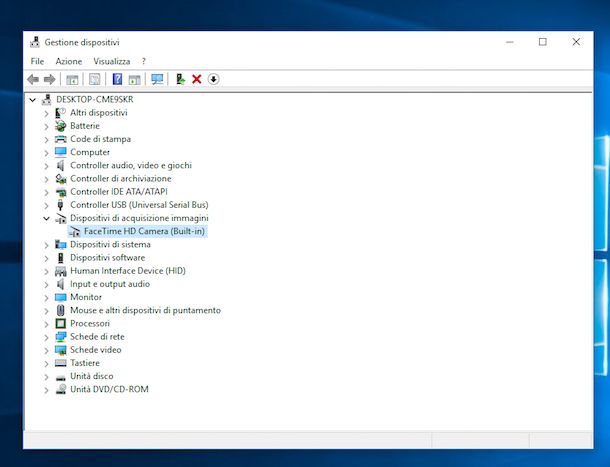Collapse the DESKTOP-CME9SKR root node
Screen dimensions: 610x467
(33, 100)
